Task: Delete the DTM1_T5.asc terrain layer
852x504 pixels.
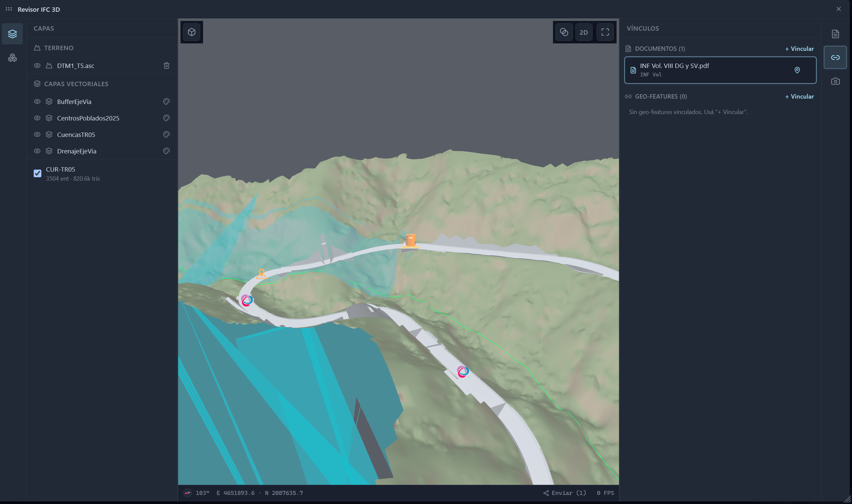Action: point(166,66)
